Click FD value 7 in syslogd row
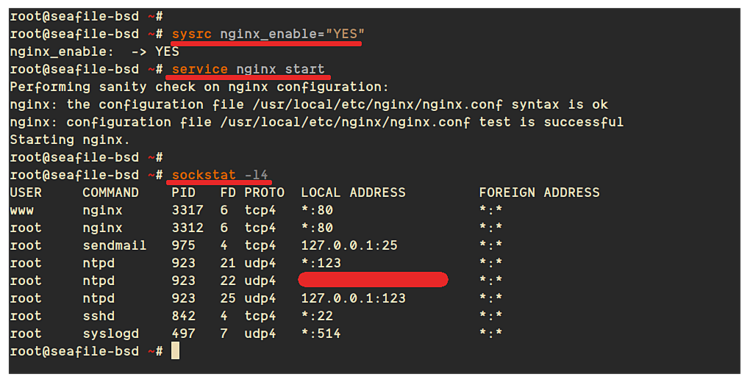The height and width of the screenshot is (382, 750). click(x=224, y=334)
